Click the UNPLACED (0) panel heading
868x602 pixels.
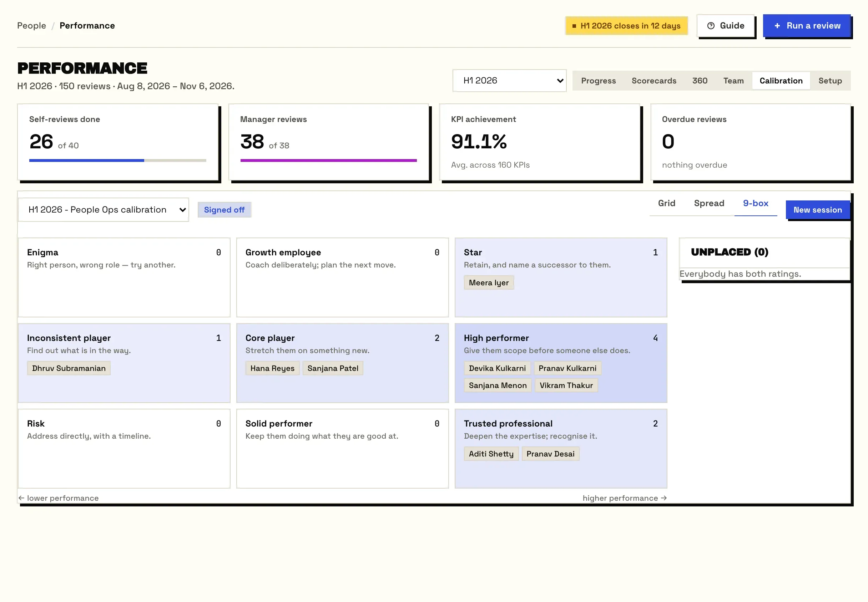(x=730, y=252)
